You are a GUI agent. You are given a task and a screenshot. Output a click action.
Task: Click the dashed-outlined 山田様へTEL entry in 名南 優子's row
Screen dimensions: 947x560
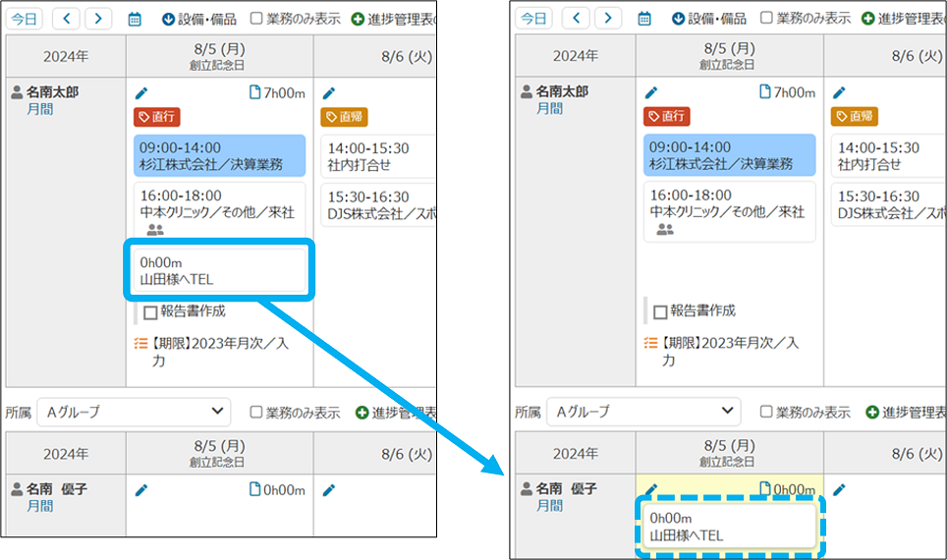coord(729,526)
